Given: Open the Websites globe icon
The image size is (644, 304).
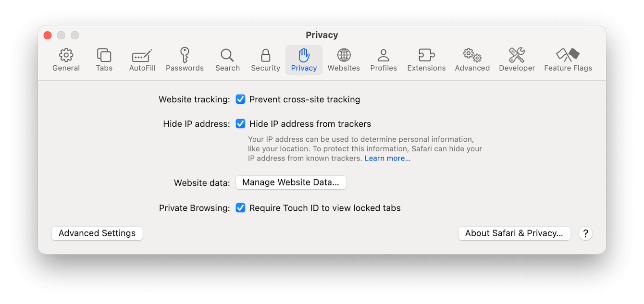Looking at the screenshot, I should pos(344,55).
